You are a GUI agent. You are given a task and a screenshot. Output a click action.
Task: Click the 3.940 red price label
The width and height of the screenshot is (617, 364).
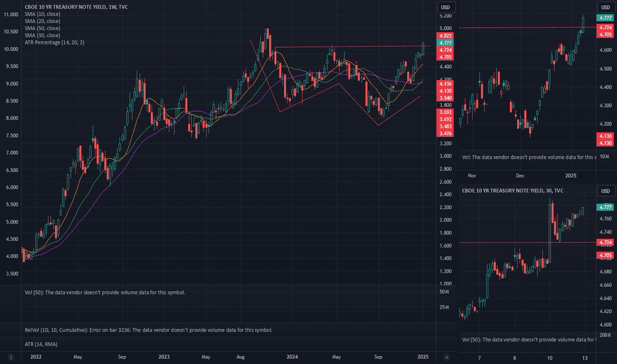(446, 98)
